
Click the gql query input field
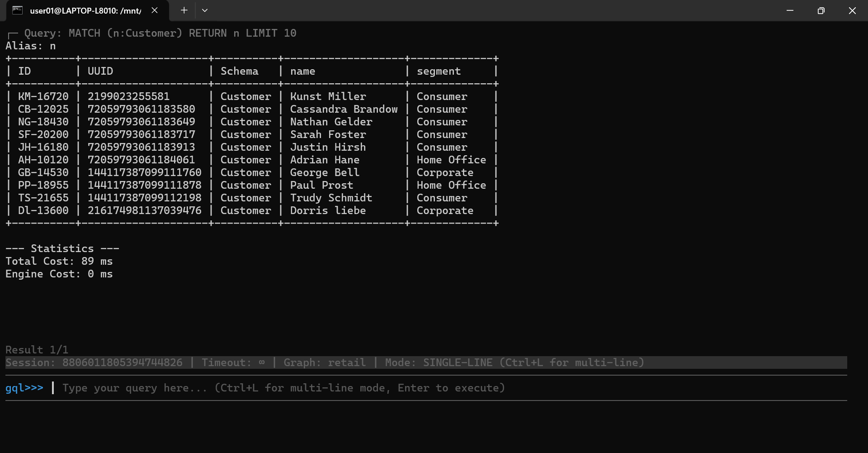(x=283, y=388)
